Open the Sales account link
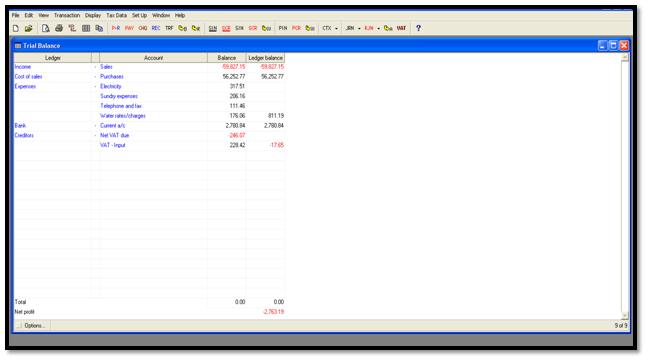648x361 pixels. pyautogui.click(x=106, y=66)
